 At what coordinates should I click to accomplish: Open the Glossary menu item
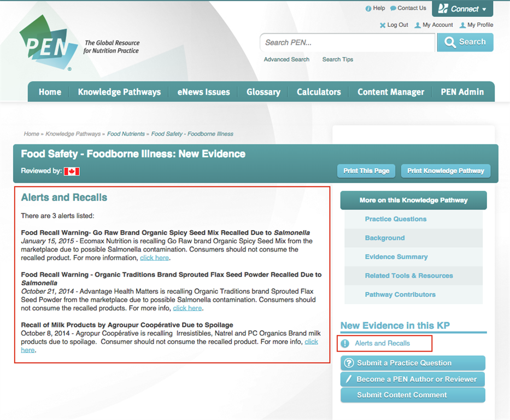point(263,92)
